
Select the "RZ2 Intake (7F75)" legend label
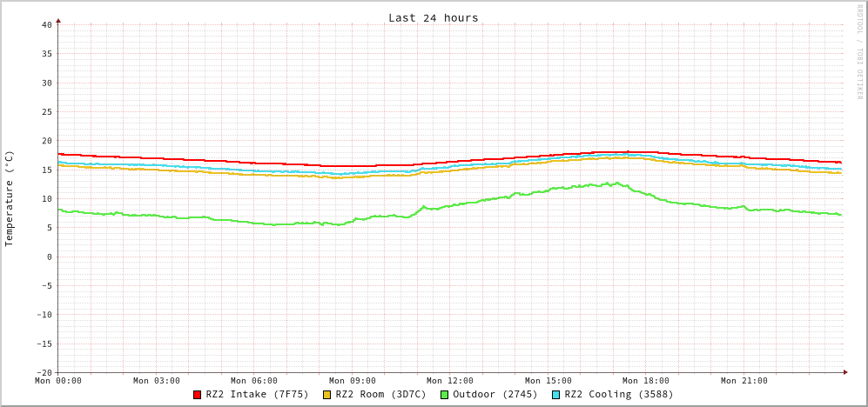(x=257, y=394)
